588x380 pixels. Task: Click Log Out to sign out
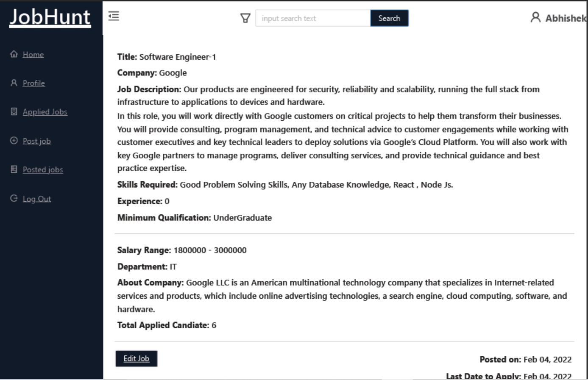pos(37,198)
